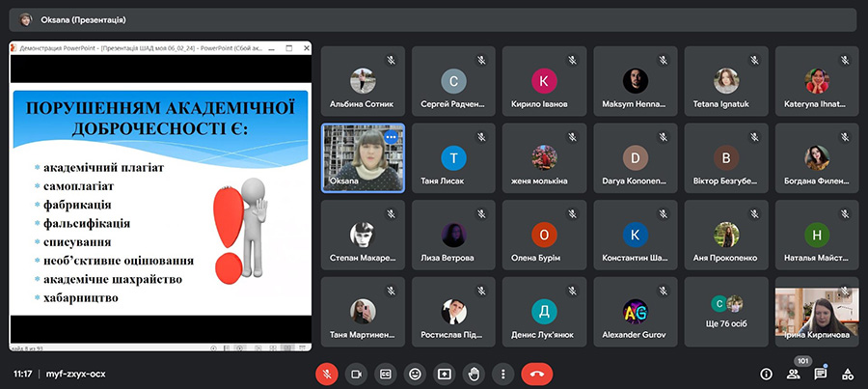Raise your hand in the meeting

pos(473,374)
